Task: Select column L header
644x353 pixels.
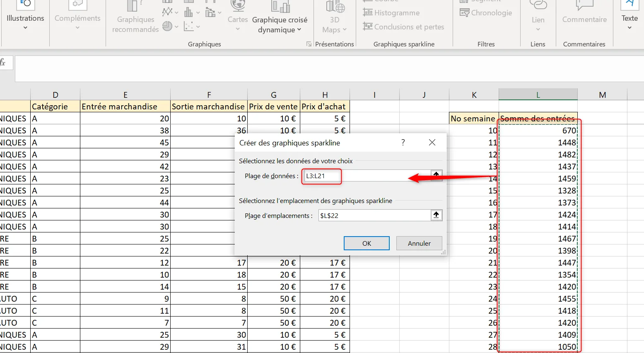Action: tap(538, 94)
